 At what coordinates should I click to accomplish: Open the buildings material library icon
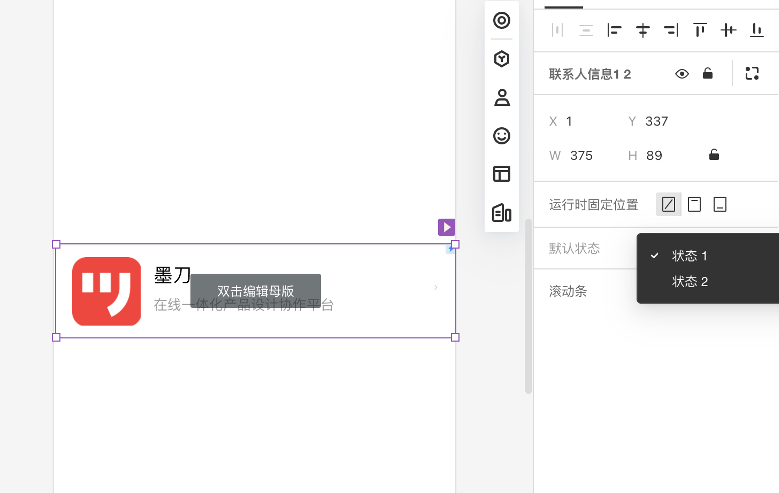502,213
